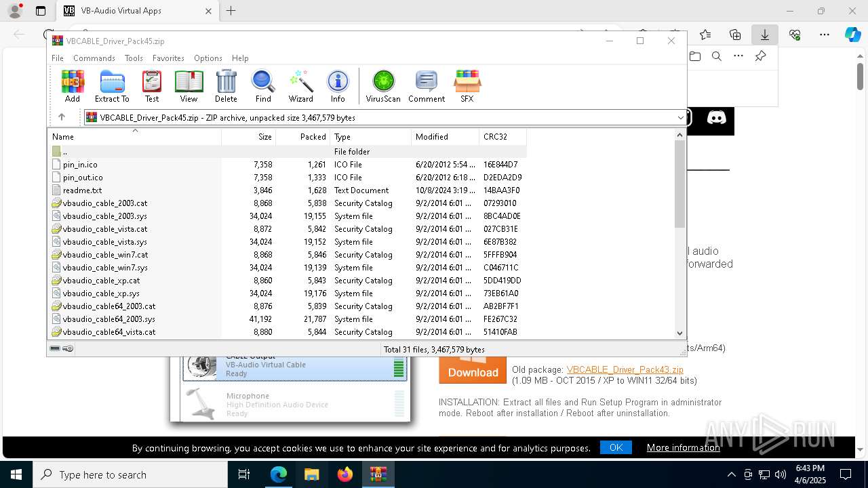
Task: Go up one folder level arrow
Action: pyautogui.click(x=62, y=117)
